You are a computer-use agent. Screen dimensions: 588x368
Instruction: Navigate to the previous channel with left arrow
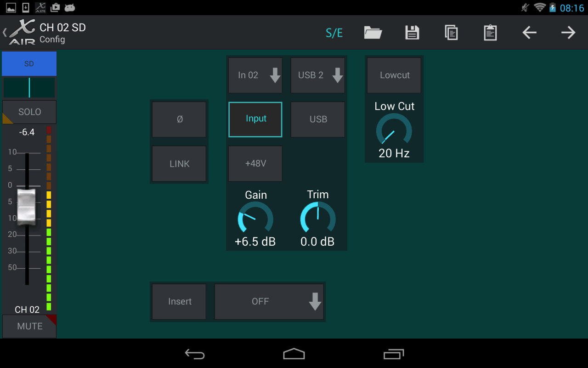click(529, 32)
